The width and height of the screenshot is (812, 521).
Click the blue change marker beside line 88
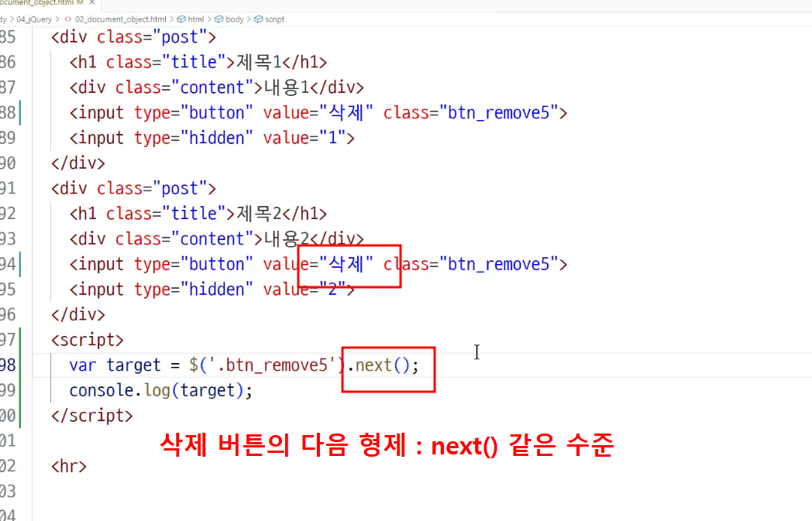tap(20, 113)
